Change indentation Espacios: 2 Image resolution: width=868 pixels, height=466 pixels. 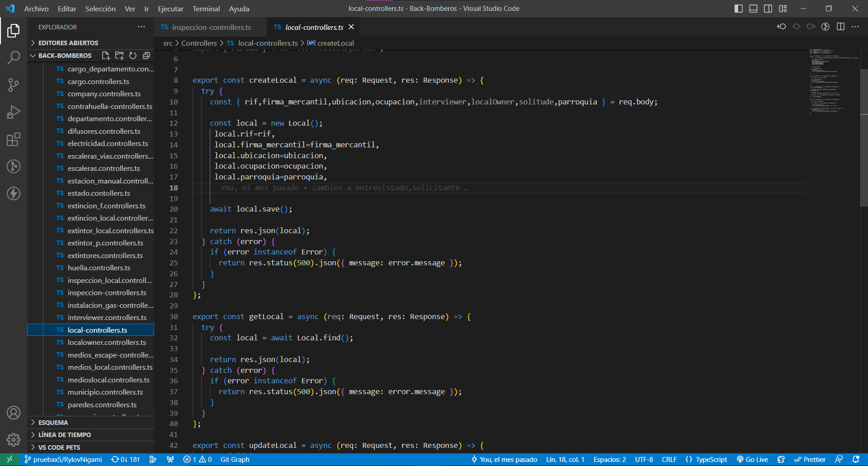(609, 460)
